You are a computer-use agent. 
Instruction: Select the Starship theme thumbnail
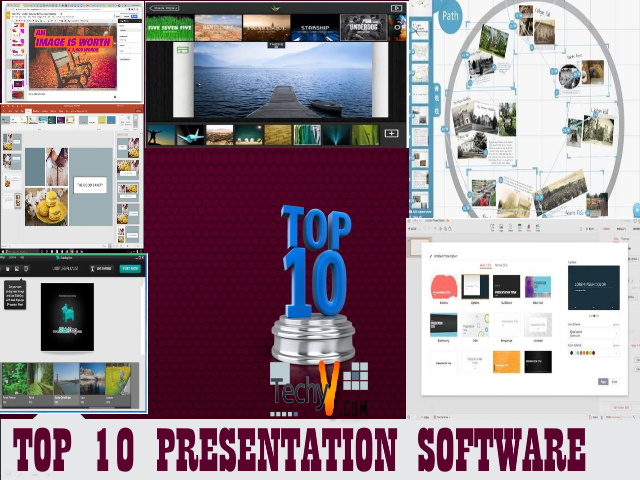(313, 27)
